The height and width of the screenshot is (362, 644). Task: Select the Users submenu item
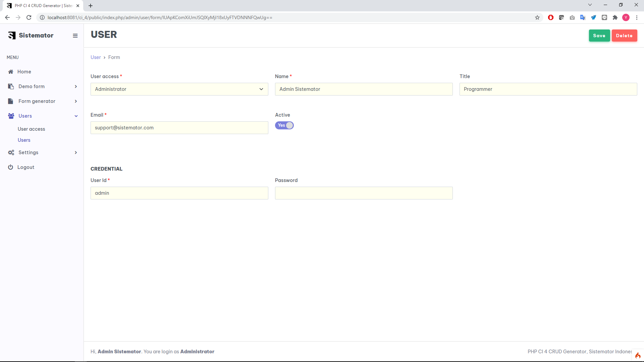click(x=24, y=140)
